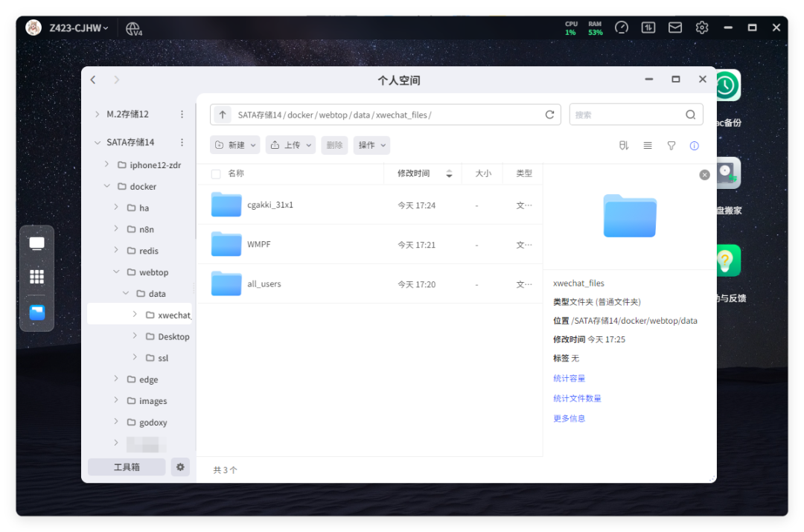
Task: Click the 工具箱 button
Action: pyautogui.click(x=127, y=467)
